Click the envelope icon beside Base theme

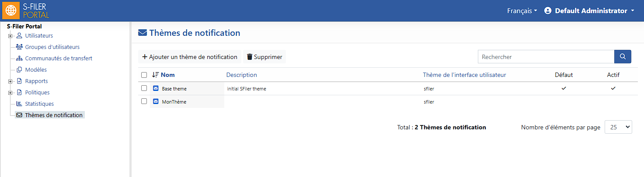pos(156,88)
